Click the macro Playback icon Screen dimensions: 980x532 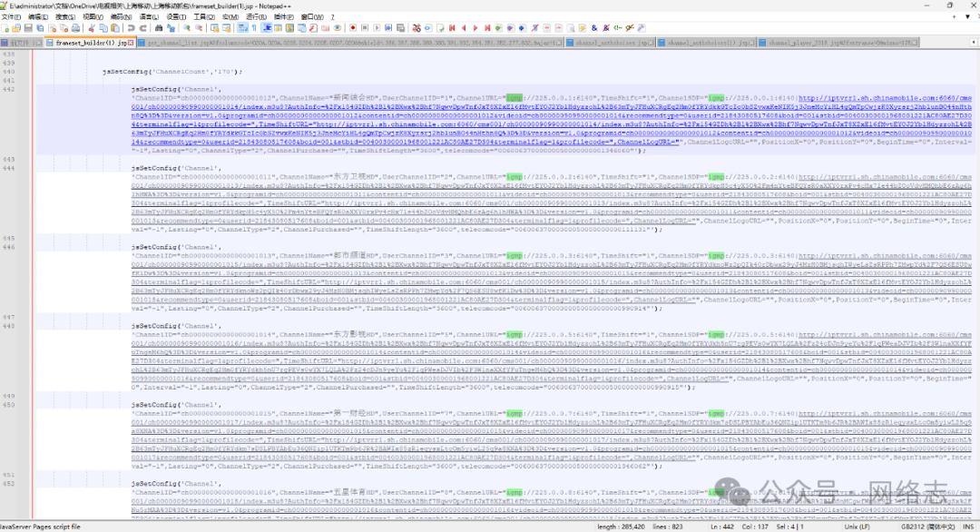(x=377, y=28)
